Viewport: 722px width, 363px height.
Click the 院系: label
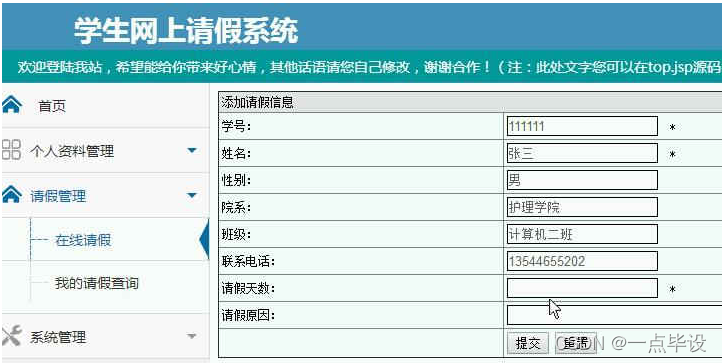point(236,208)
